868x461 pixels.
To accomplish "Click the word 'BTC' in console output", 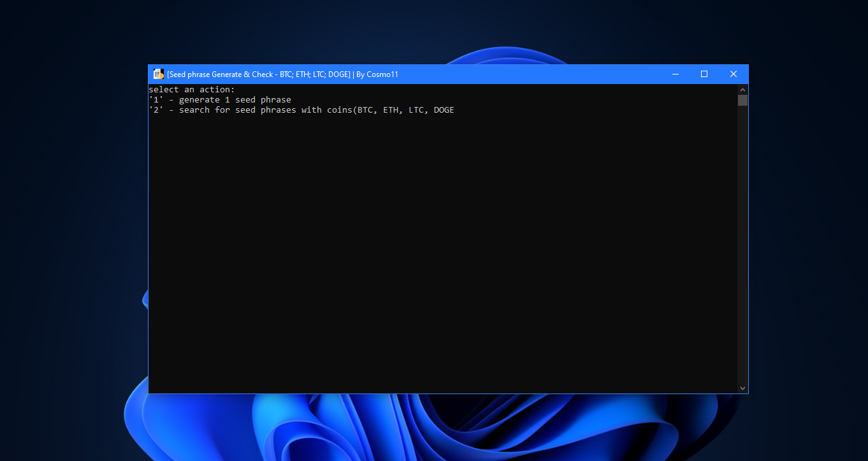I will pos(365,110).
